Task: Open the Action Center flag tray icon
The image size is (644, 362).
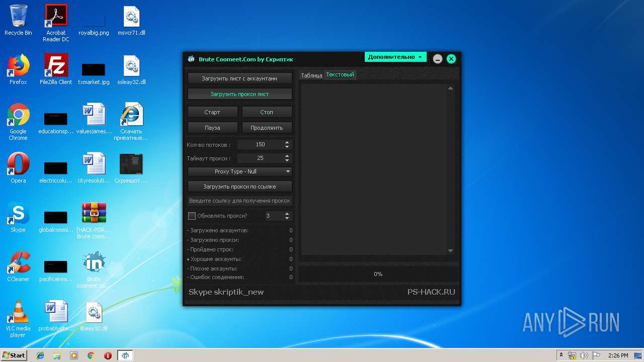Action: pos(596,355)
